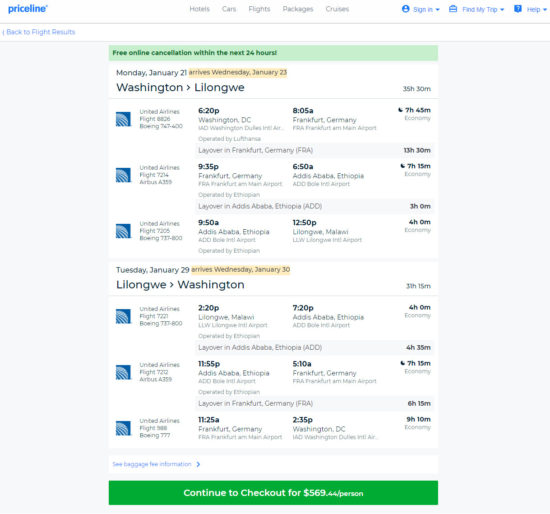The height and width of the screenshot is (514, 550).
Task: Continue to Checkout for $569.44 per person
Action: (x=273, y=493)
